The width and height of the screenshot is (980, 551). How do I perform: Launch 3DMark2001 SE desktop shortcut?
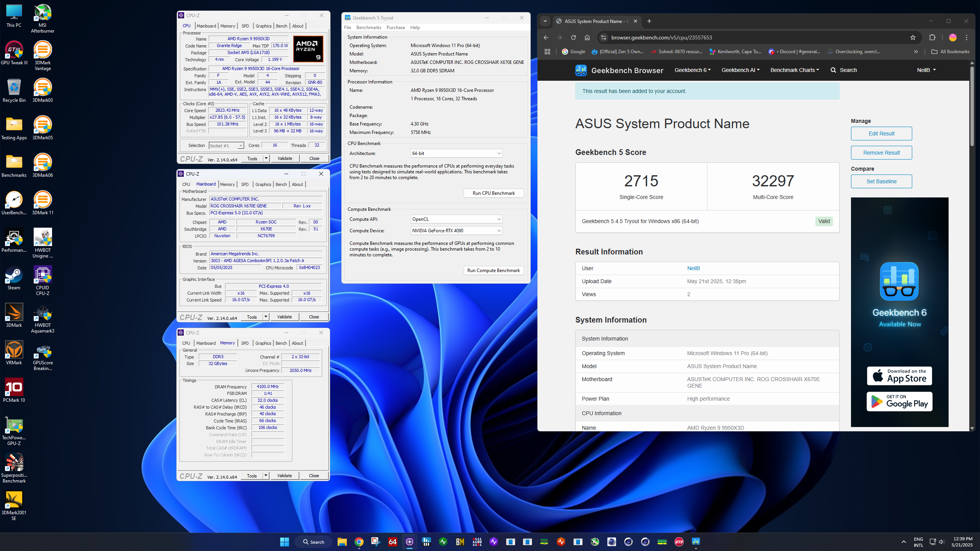[x=14, y=506]
